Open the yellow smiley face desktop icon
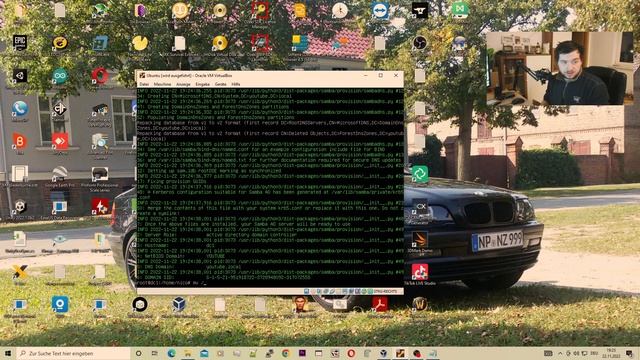The height and width of the screenshot is (360, 640). (180, 11)
